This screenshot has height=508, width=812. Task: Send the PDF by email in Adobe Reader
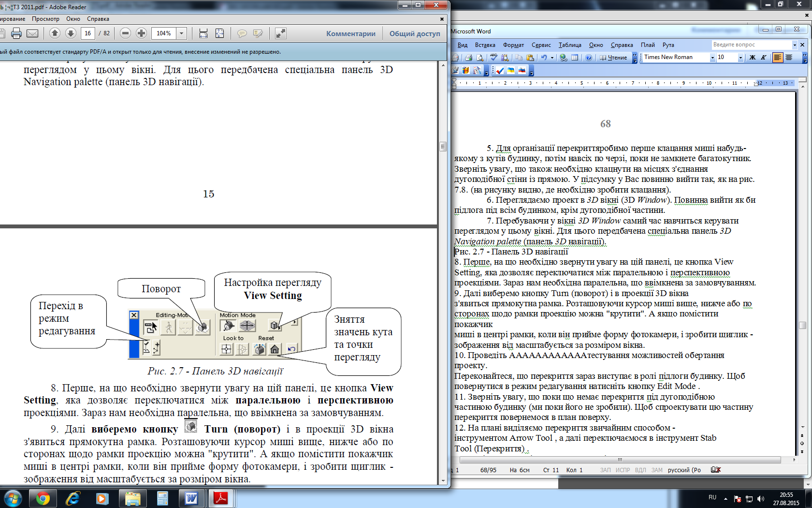(32, 33)
